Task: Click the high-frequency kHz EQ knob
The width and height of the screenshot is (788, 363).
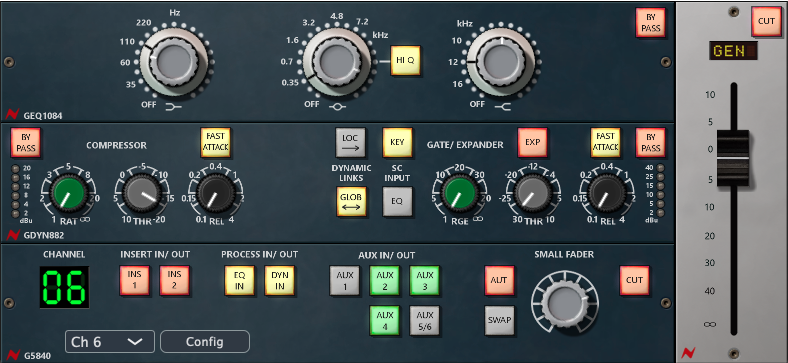Action: [501, 62]
